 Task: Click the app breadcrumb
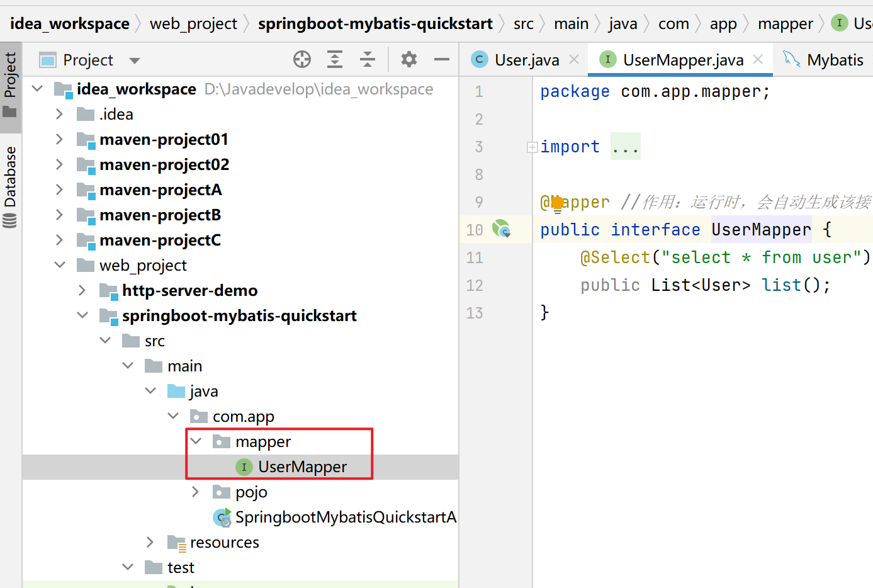tap(723, 24)
